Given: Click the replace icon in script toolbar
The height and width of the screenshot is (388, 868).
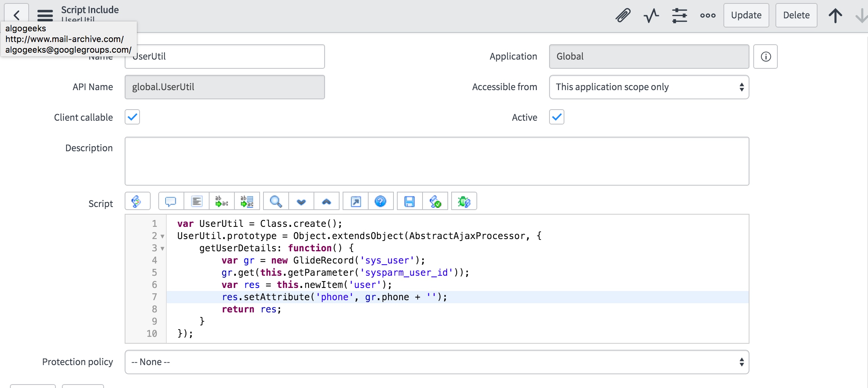Looking at the screenshot, I should [x=222, y=201].
